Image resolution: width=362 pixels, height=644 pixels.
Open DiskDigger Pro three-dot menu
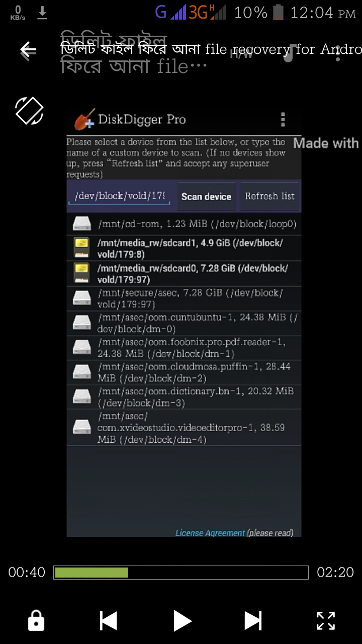point(283,119)
